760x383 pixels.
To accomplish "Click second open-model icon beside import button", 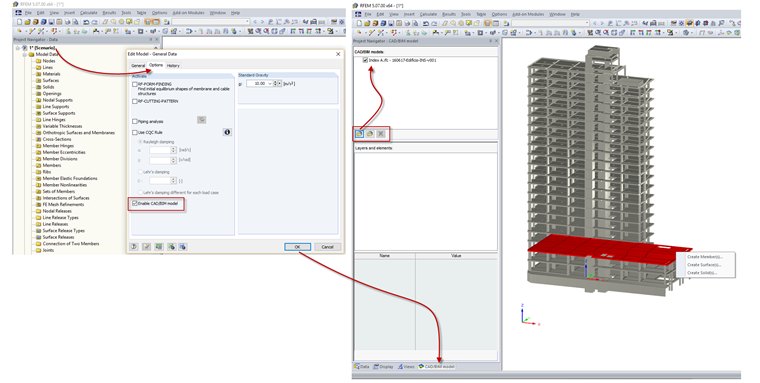I will [x=370, y=134].
